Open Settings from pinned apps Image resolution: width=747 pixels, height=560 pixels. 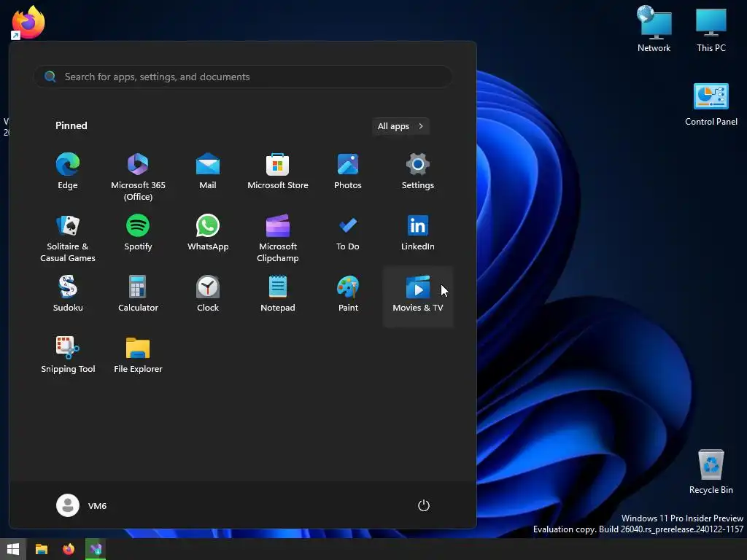pyautogui.click(x=418, y=171)
